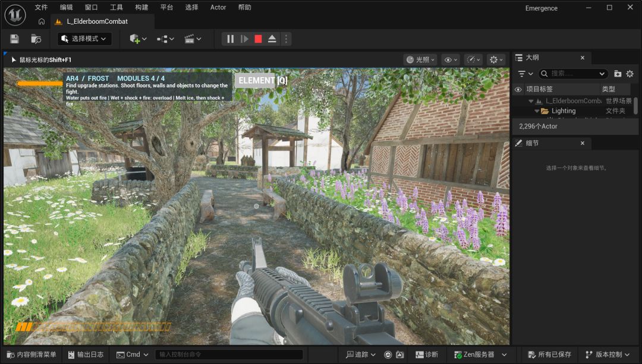The width and height of the screenshot is (642, 364).
Task: Collapse the L_ElderboomCombat tree node in outliner
Action: [531, 101]
